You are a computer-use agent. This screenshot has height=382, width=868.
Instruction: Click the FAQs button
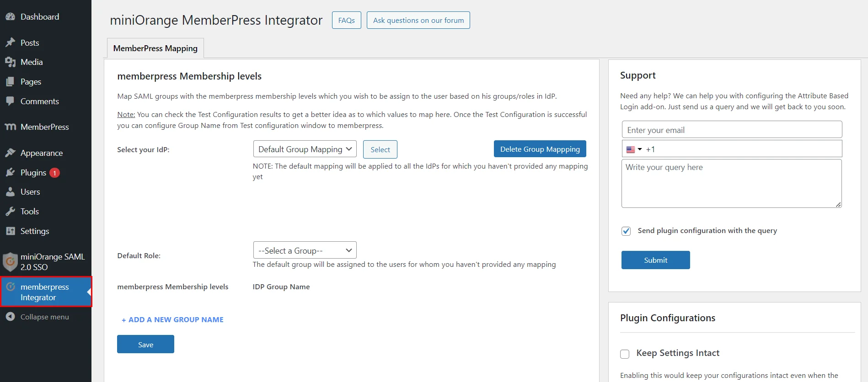346,20
